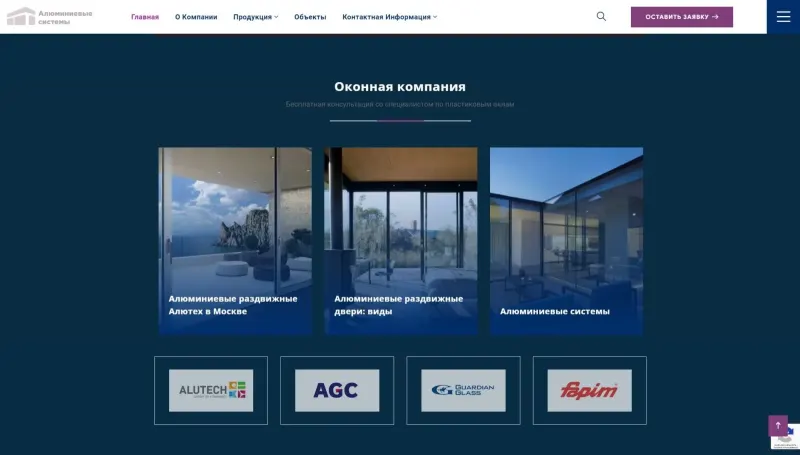Image resolution: width=800 pixels, height=455 pixels.
Task: Click the scroll-to-top arrow button
Action: (x=778, y=425)
